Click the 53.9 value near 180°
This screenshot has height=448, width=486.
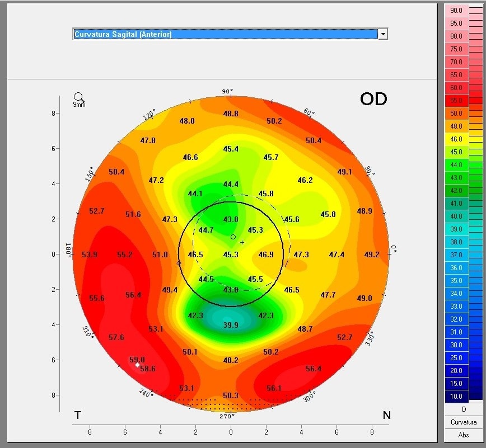pyautogui.click(x=90, y=254)
